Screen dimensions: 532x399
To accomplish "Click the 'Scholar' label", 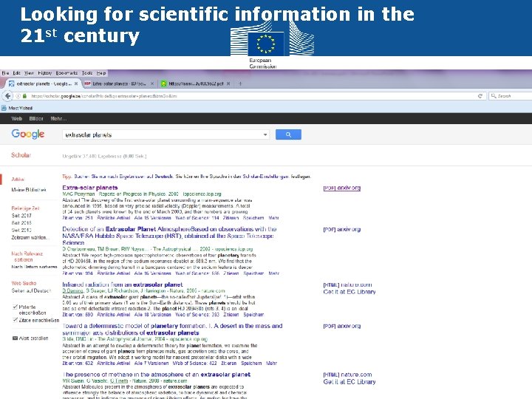I will 21,155.
